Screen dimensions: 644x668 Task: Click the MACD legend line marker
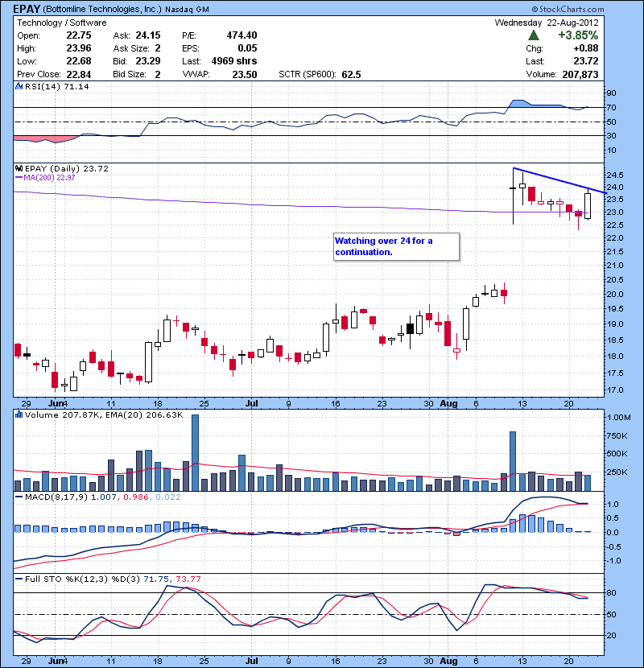(19, 497)
